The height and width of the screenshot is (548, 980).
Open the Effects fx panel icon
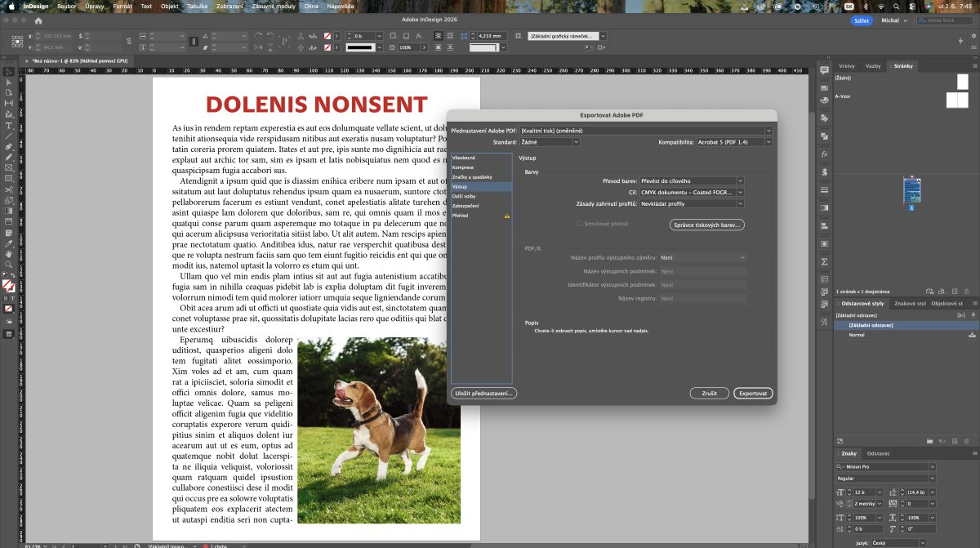pos(825,154)
